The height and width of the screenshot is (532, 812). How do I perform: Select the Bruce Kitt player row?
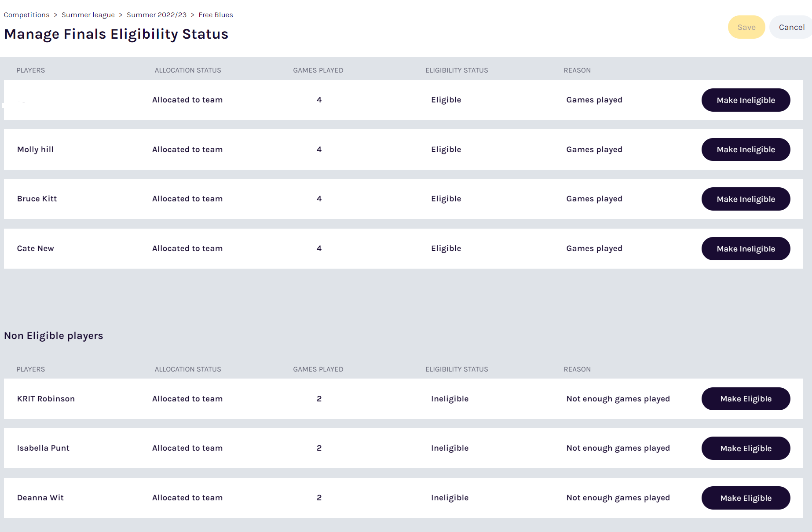(403, 199)
